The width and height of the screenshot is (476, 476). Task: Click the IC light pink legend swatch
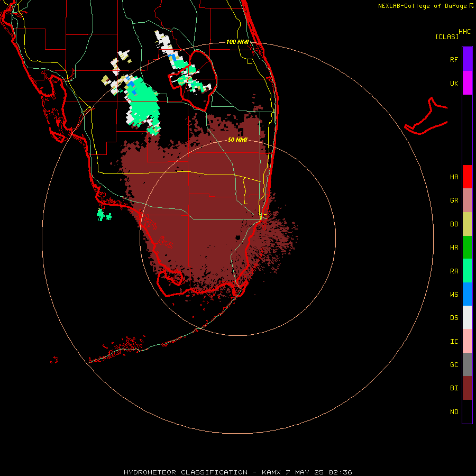coord(467,341)
